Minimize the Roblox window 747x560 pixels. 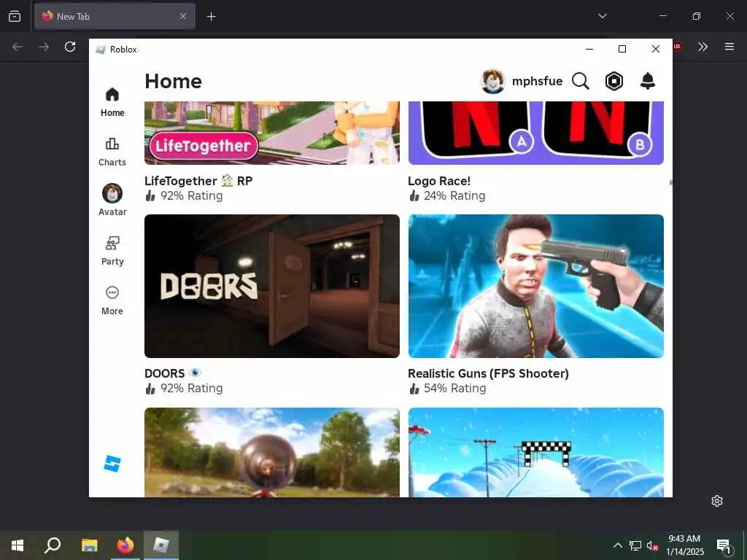[x=589, y=49]
